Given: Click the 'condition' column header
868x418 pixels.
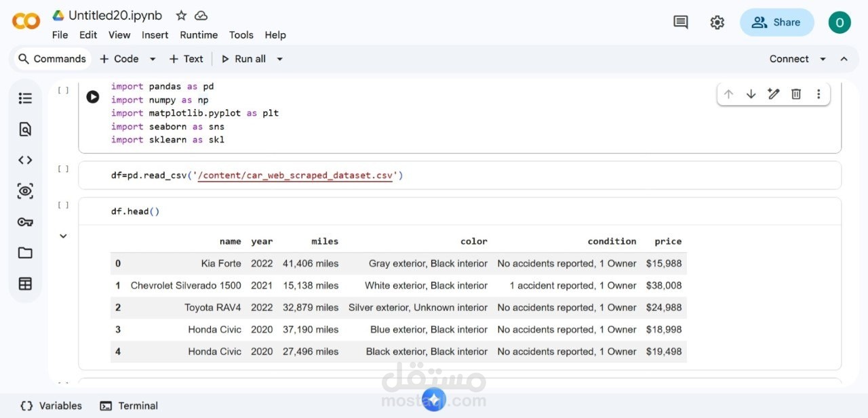Looking at the screenshot, I should pos(612,241).
